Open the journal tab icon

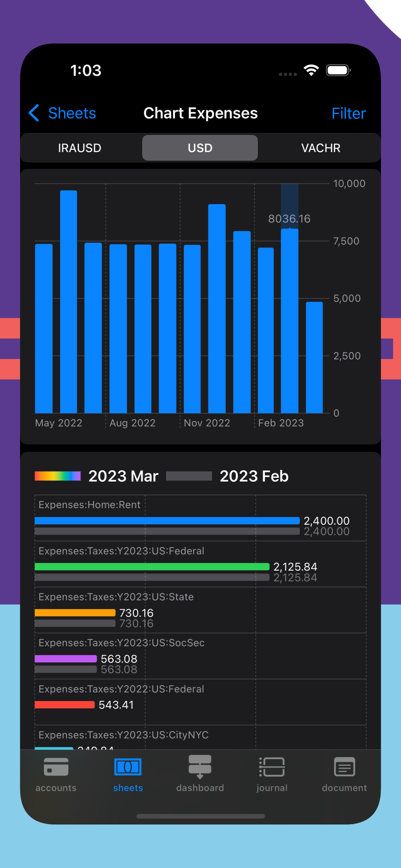pyautogui.click(x=272, y=767)
